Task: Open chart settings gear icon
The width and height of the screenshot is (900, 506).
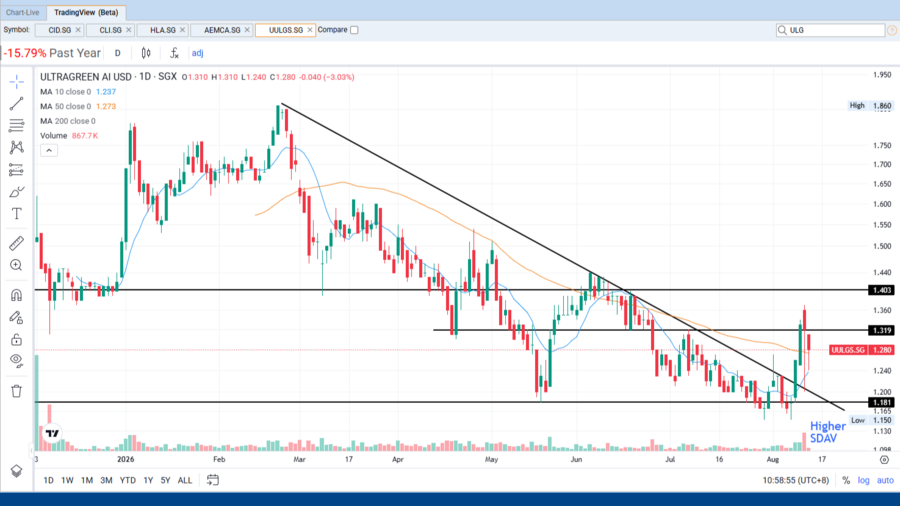Action: (885, 460)
